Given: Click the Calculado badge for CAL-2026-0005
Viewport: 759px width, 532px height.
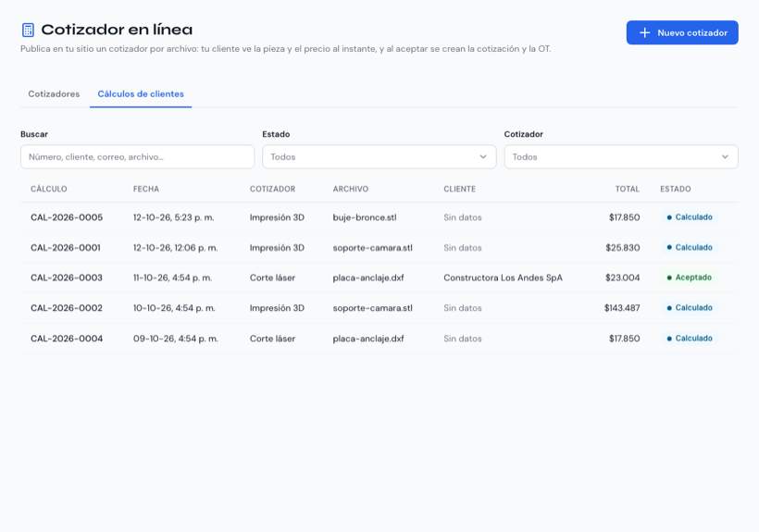Looking at the screenshot, I should 690,217.
